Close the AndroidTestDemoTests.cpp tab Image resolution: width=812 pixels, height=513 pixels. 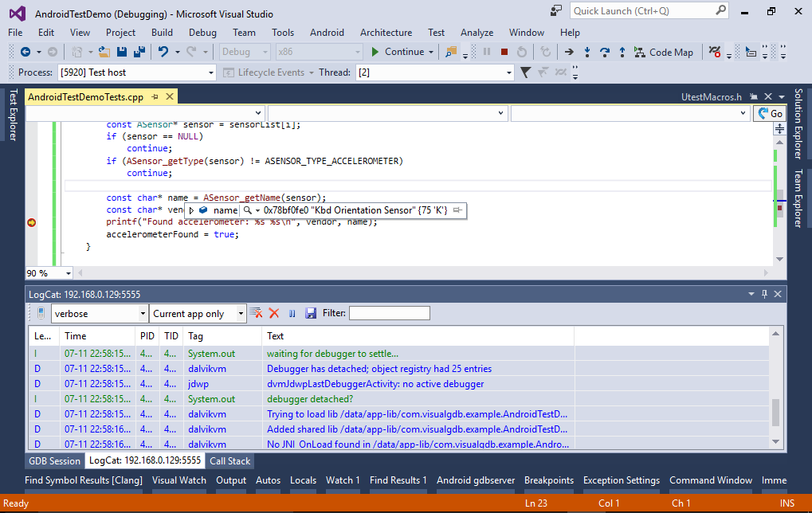[170, 97]
